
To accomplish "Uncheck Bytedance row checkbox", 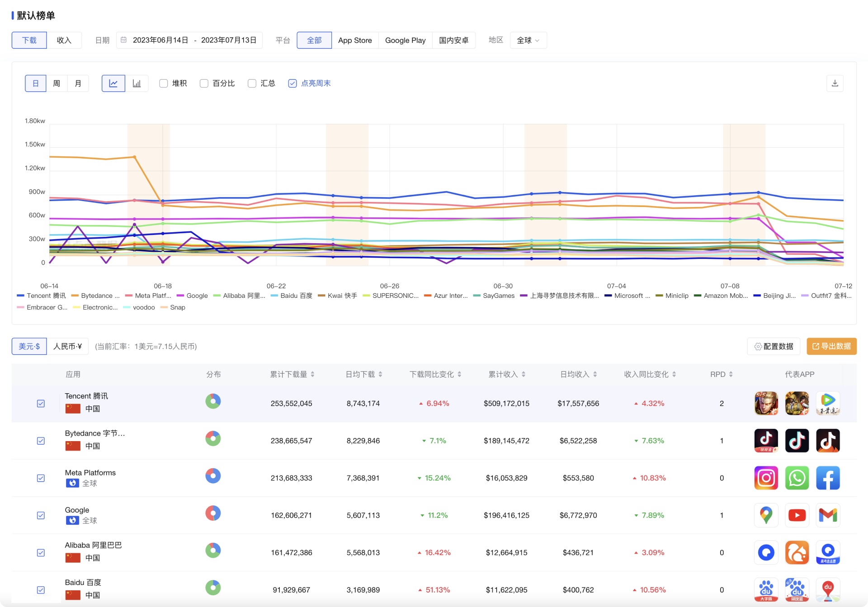I will pyautogui.click(x=41, y=441).
